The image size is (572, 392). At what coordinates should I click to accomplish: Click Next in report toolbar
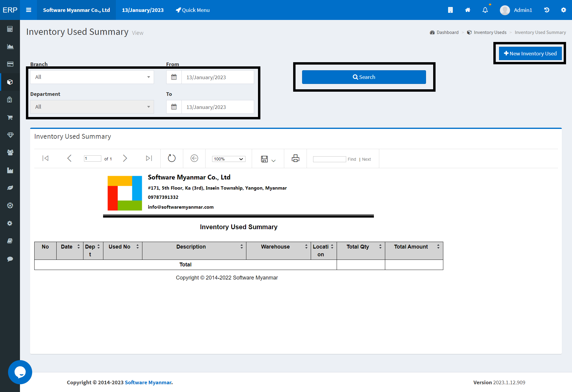click(366, 159)
